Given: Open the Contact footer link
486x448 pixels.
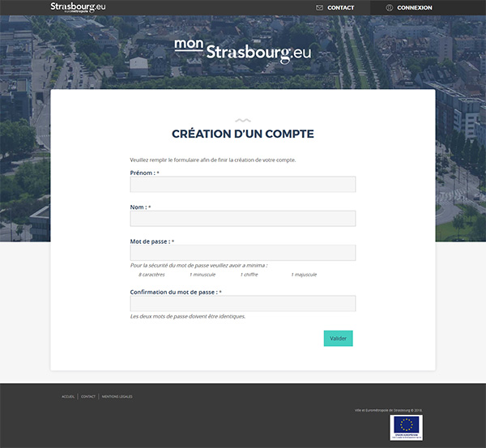Looking at the screenshot, I should point(88,396).
